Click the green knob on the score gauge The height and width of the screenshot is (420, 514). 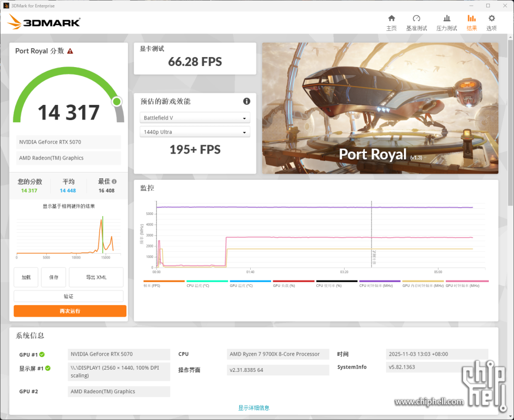[x=116, y=101]
